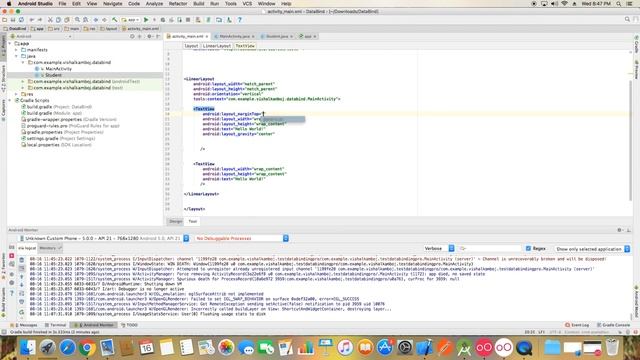Image resolution: width=640 pixels, height=360 pixels.
Task: Switch to the Memory monitor tab
Action: pyautogui.click(x=50, y=248)
